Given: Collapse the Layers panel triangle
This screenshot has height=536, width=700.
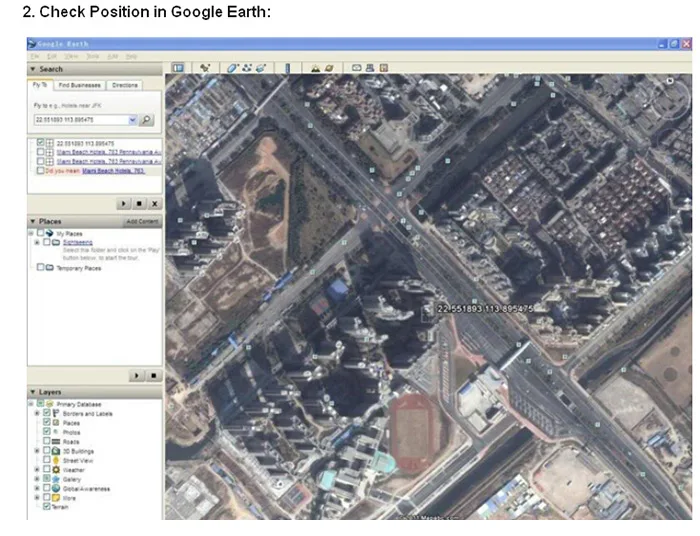Looking at the screenshot, I should pos(33,392).
